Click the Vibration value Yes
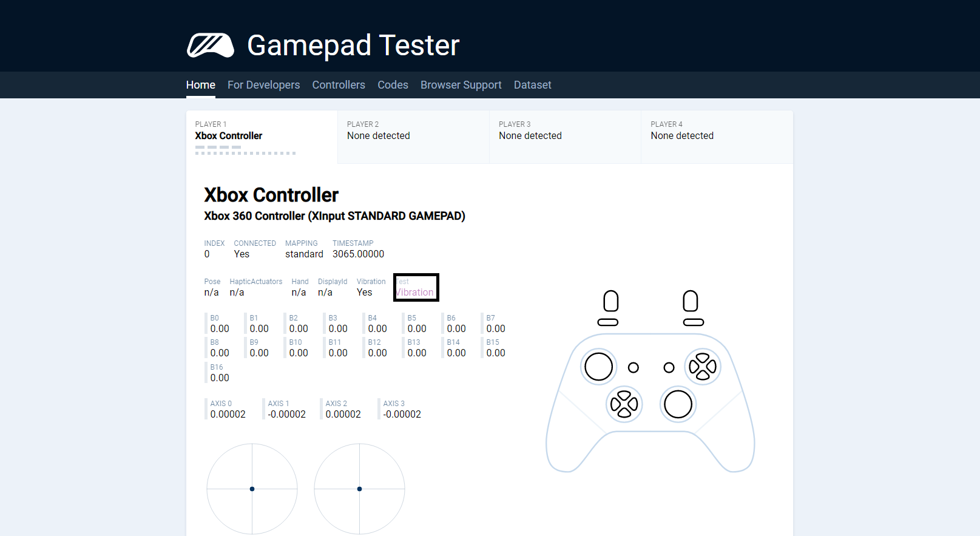 tap(364, 293)
